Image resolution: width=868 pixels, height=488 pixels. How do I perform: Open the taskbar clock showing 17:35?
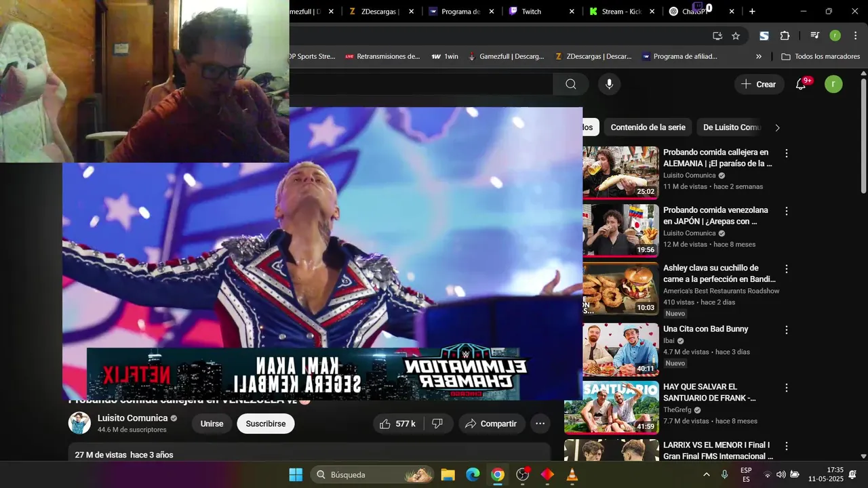(x=825, y=474)
